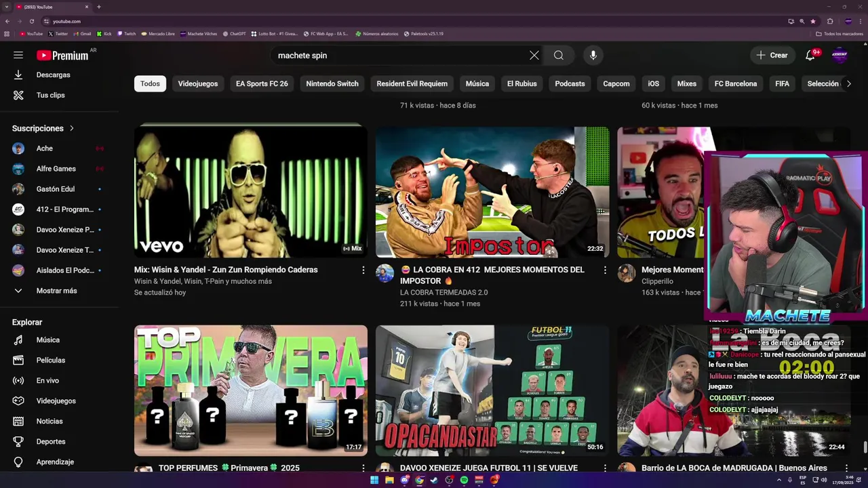Play the TOP Primavera perfumes thumbnail

(x=251, y=390)
